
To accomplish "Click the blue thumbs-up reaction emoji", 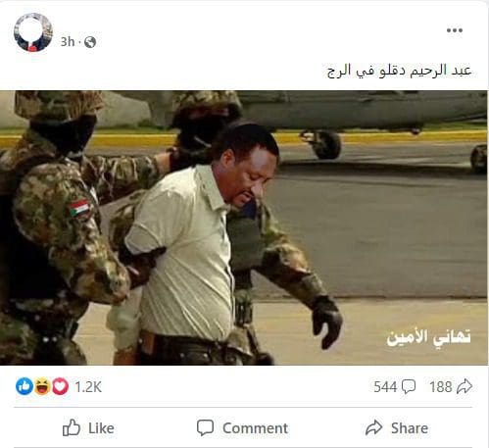I will point(24,386).
